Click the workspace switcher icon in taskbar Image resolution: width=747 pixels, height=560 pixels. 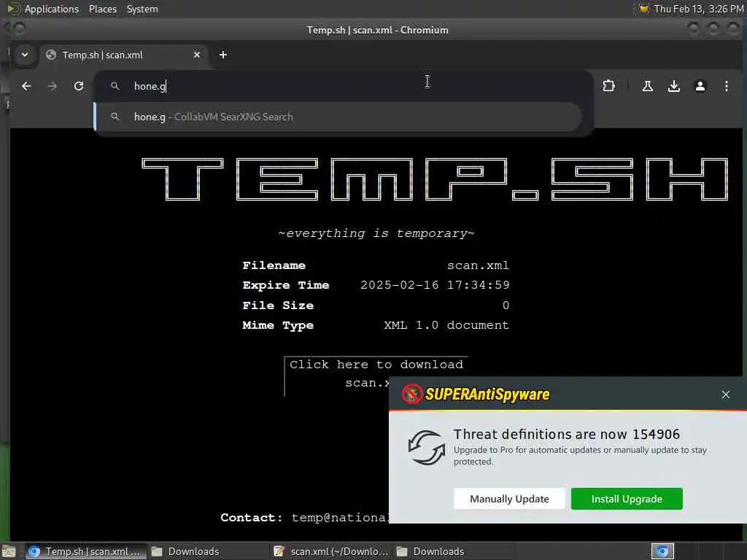pos(662,551)
